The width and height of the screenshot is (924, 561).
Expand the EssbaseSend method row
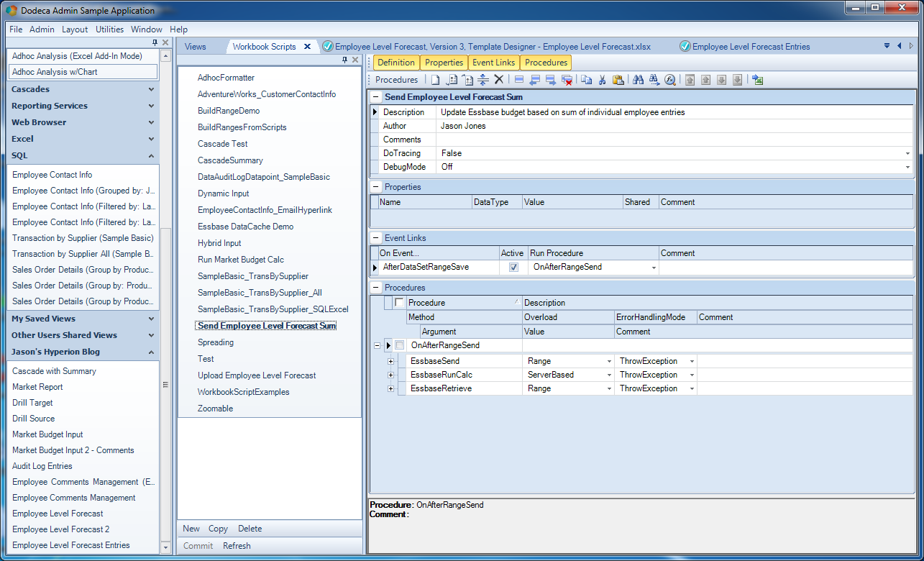[x=390, y=361]
